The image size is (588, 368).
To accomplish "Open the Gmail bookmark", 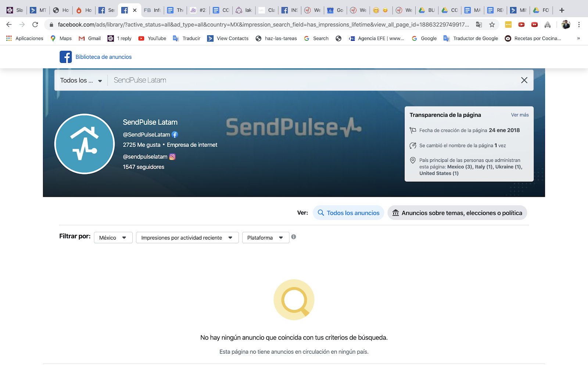I will tap(90, 38).
